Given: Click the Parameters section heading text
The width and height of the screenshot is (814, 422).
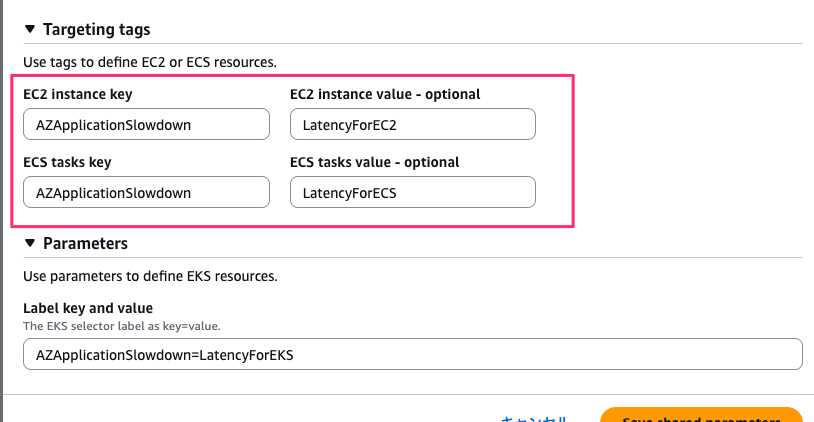Looking at the screenshot, I should [85, 243].
